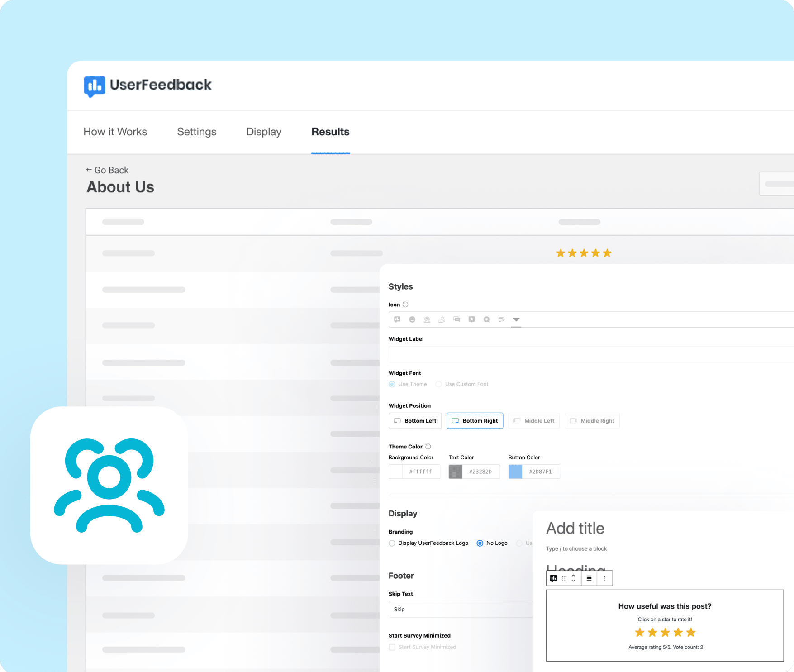Click the #2D87F1 button color hex field
Screen dimensions: 794x672
pos(541,472)
